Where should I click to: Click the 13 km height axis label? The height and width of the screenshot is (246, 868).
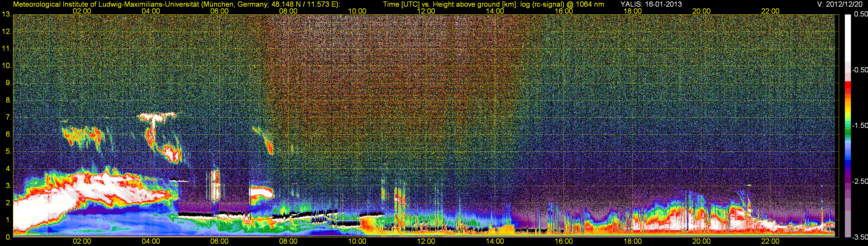[6, 14]
